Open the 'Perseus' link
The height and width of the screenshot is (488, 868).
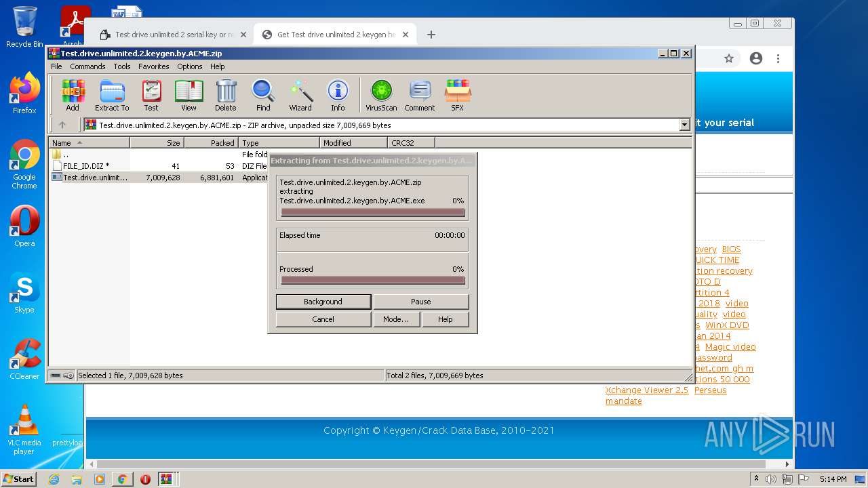(710, 390)
